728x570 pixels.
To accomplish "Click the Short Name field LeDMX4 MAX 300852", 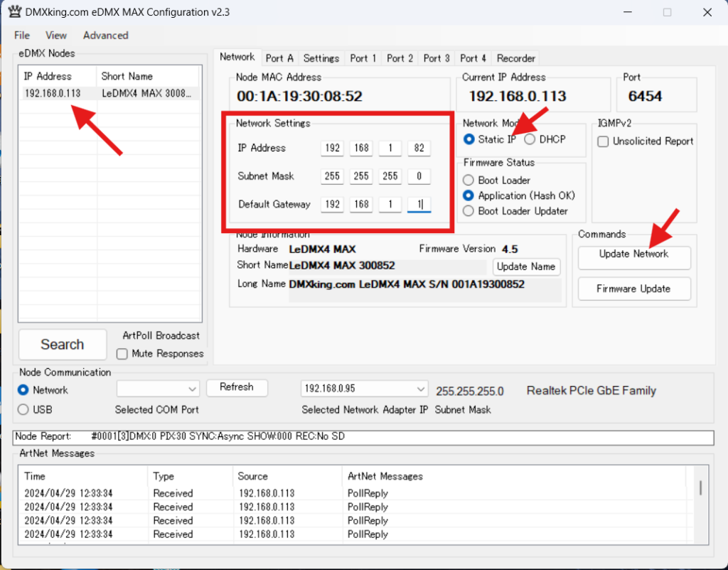I will point(387,266).
